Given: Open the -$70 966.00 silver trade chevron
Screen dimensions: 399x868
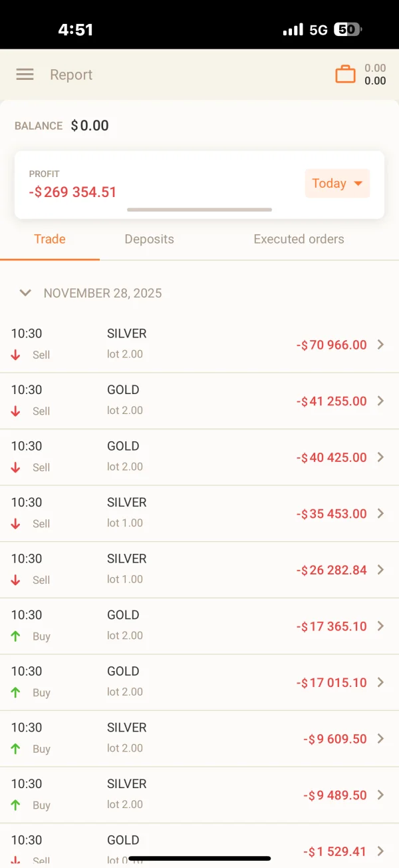Looking at the screenshot, I should 381,345.
